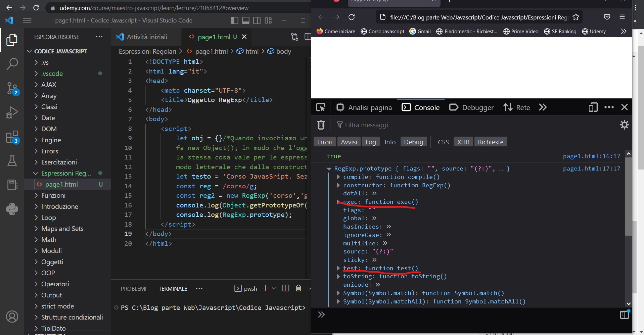Reload page in Firefox window

pos(352,17)
